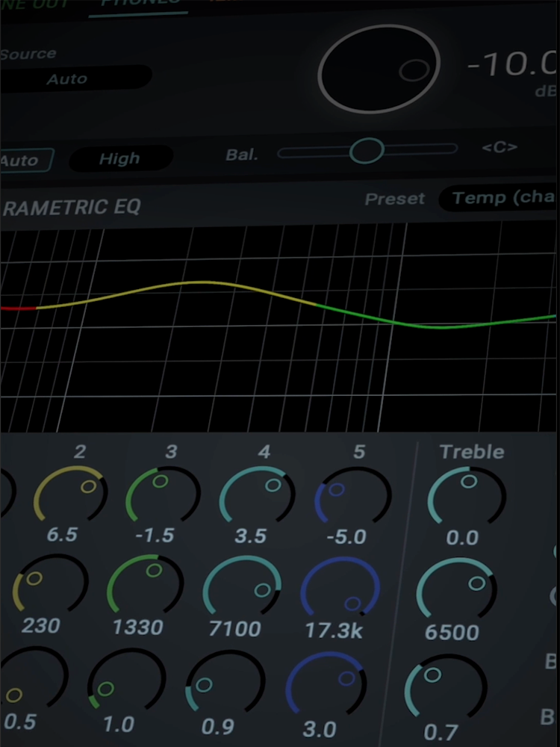
Task: Click band 2 frequency knob above 230
Action: coord(50,583)
